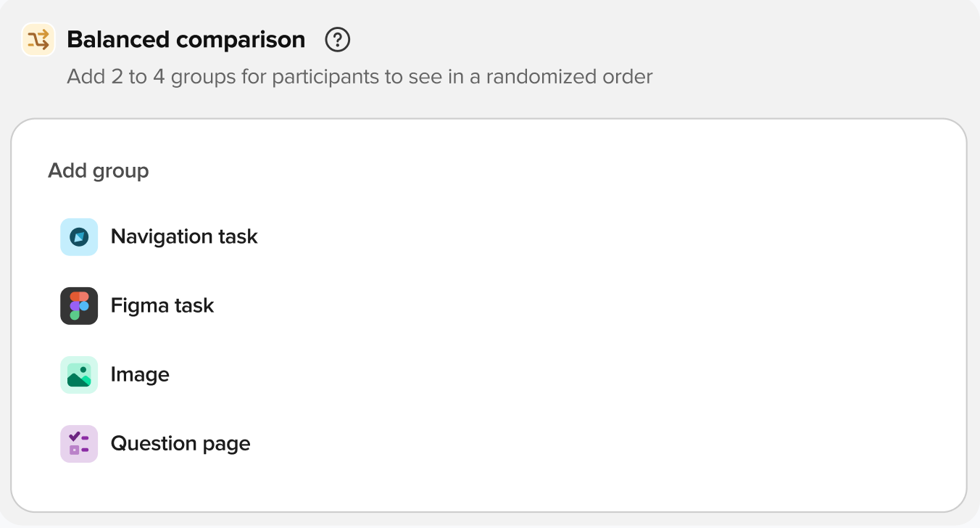Click the "Balanced comparison" heading text
Screen dimensions: 980x528
click(186, 39)
